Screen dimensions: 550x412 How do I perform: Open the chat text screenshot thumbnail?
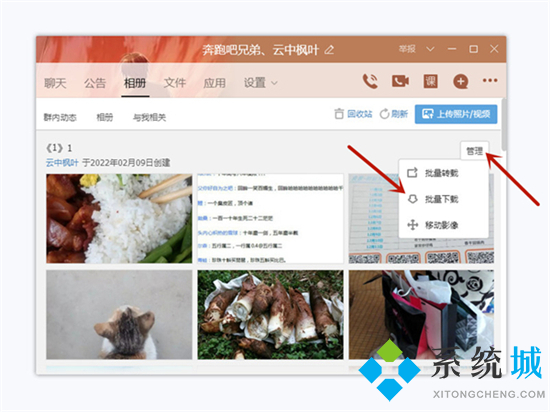coord(270,218)
